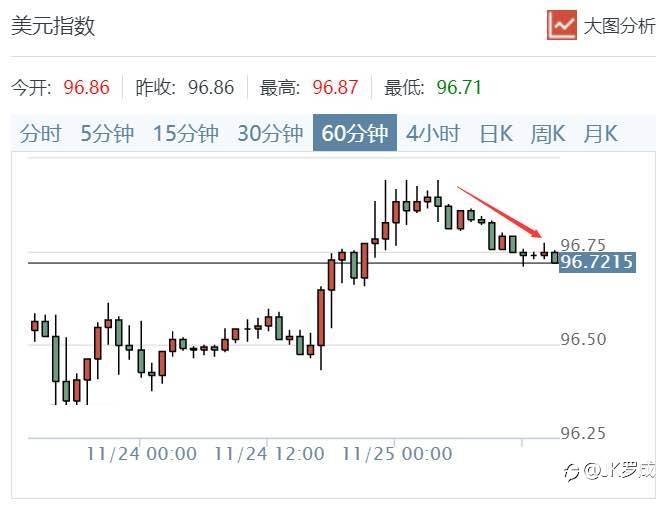This screenshot has height=505, width=664.
Task: Click the 最低 96.71 value
Action: coord(459,88)
